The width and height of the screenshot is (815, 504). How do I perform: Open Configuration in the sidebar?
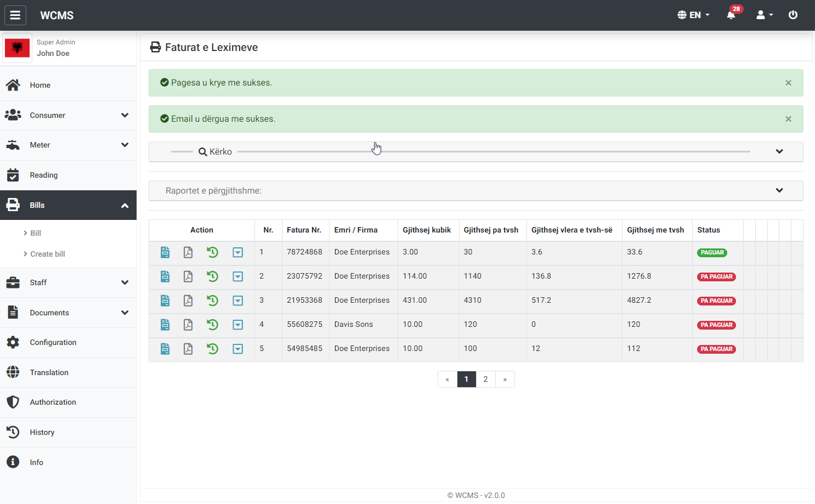click(x=68, y=342)
